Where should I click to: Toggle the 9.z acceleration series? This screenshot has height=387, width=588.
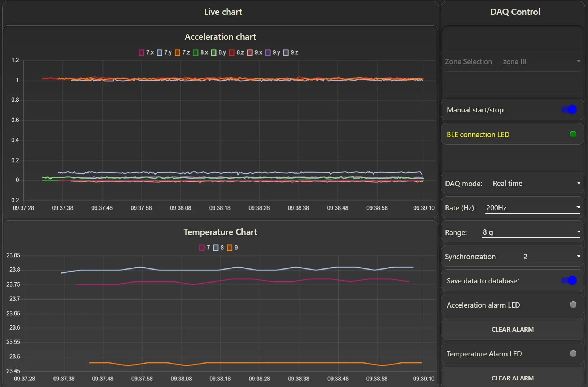pos(291,52)
